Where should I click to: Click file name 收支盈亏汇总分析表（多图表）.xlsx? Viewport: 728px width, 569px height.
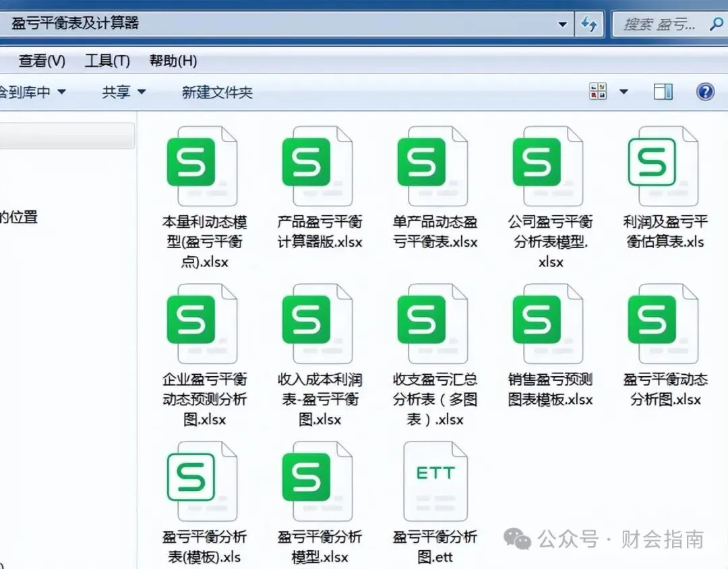(435, 400)
